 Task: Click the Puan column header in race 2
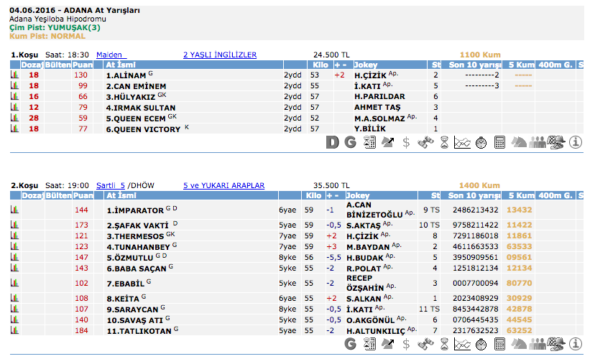tap(83, 195)
